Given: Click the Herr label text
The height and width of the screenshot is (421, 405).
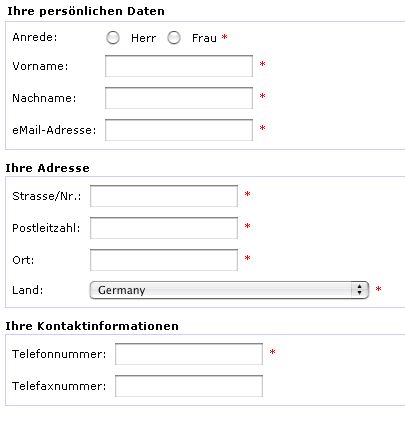Looking at the screenshot, I should pos(143,38).
